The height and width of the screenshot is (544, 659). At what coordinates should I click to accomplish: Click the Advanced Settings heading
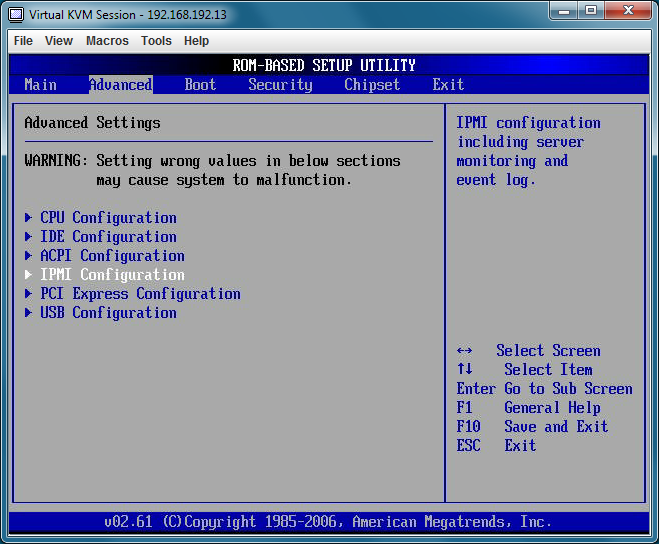[x=92, y=123]
